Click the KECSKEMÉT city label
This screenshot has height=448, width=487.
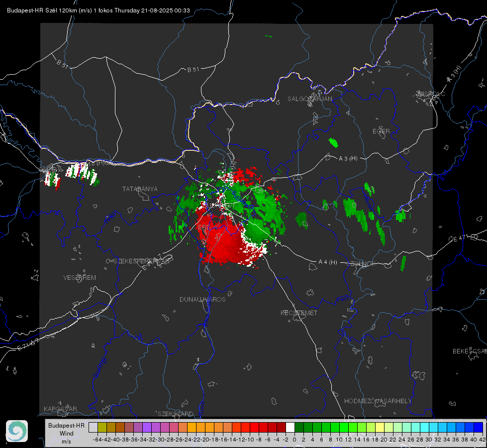(299, 313)
